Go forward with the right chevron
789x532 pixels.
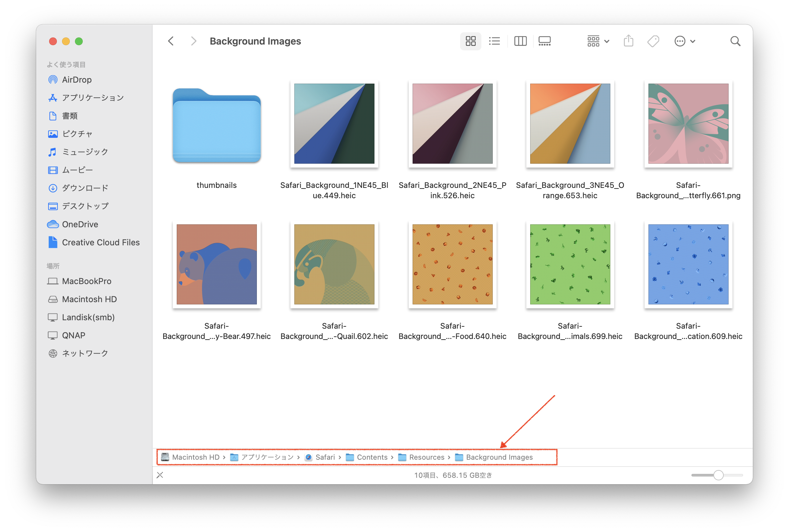click(194, 41)
